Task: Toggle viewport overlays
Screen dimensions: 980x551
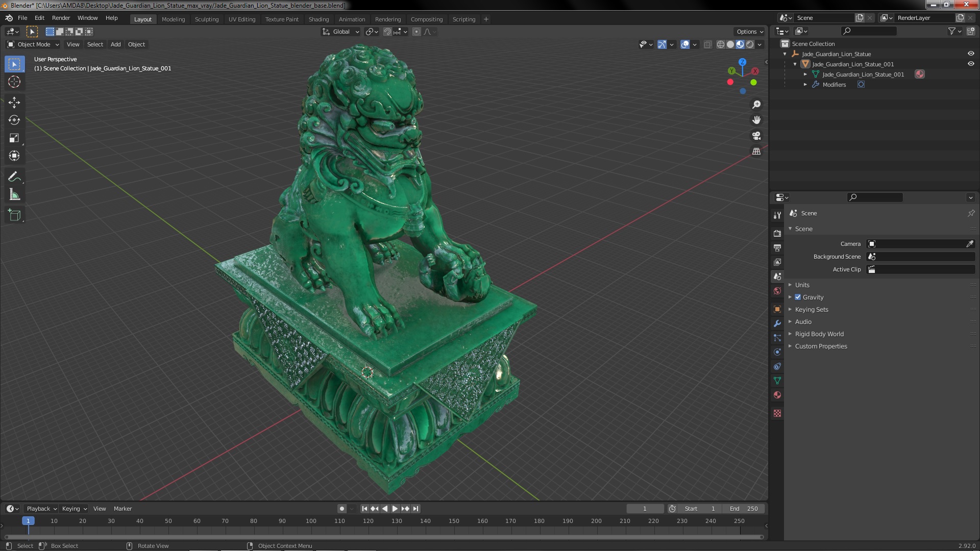Action: [685, 44]
